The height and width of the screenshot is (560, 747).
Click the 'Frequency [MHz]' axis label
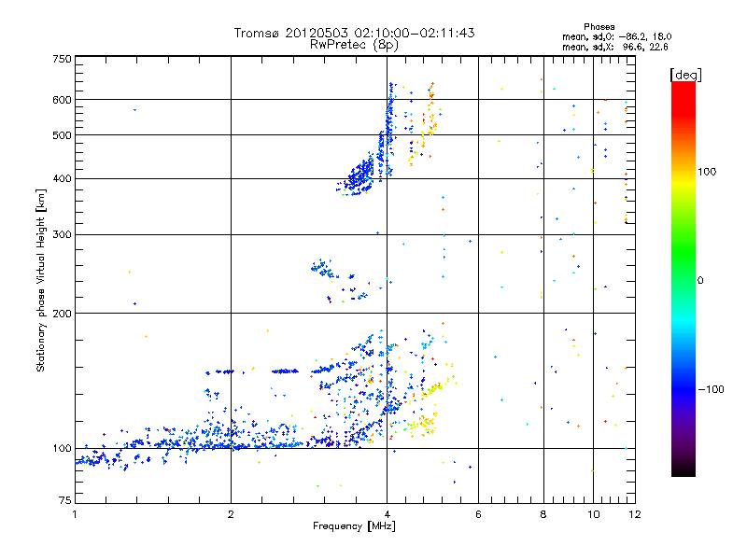point(354,526)
